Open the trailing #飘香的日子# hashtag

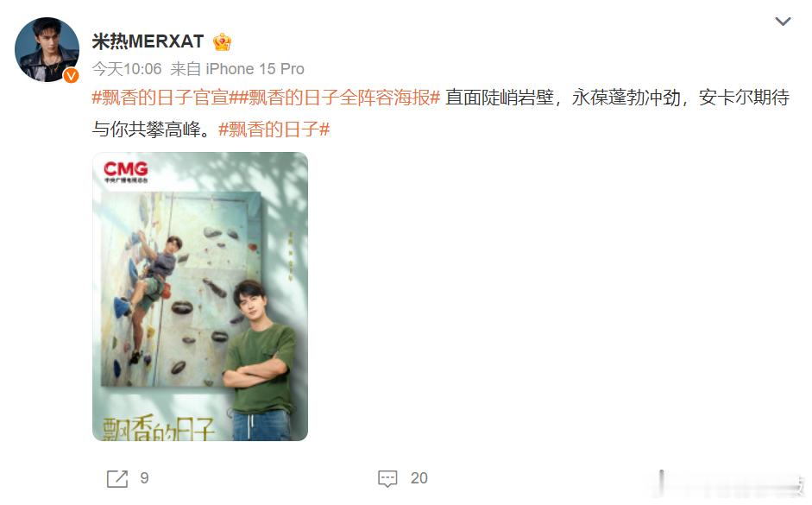click(x=274, y=129)
